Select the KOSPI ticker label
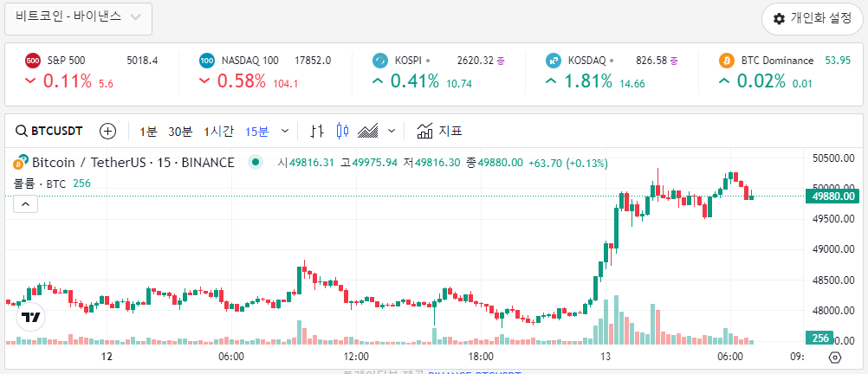The height and width of the screenshot is (374, 868). tap(409, 61)
